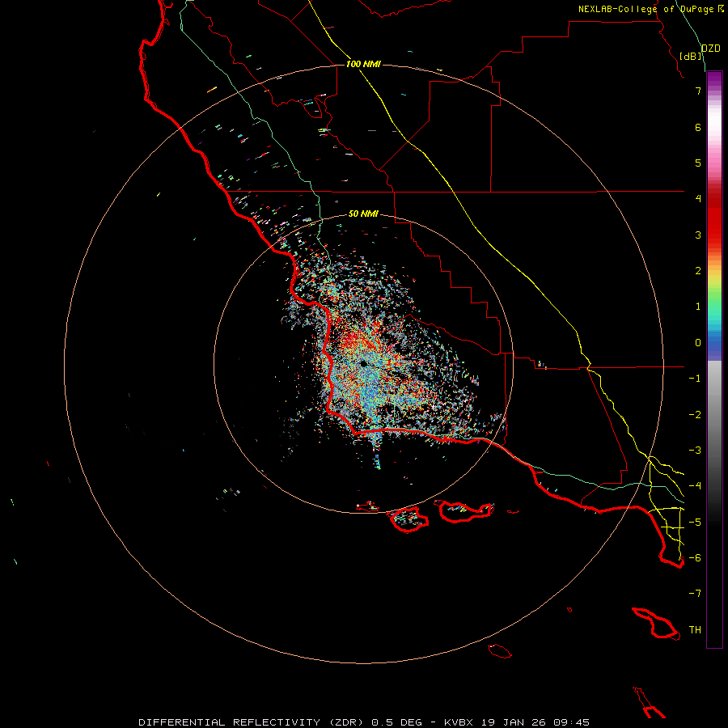Screen dimensions: 728x728
Task: Click the 2 value on the color scale
Action: (698, 271)
